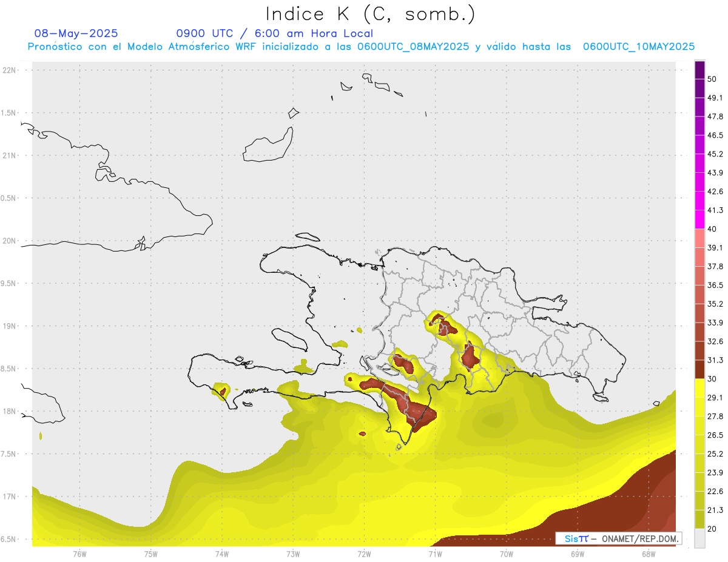Pick the magenta swatch between 40 and 41.3
Image resolution: width=728 pixels, height=562 pixels.
[x=699, y=219]
